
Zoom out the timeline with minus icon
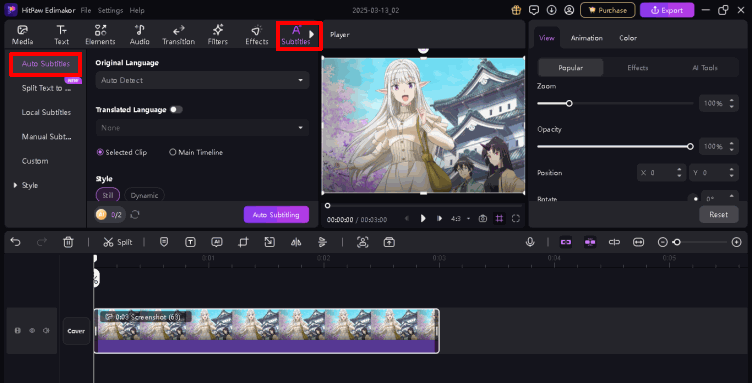click(662, 242)
